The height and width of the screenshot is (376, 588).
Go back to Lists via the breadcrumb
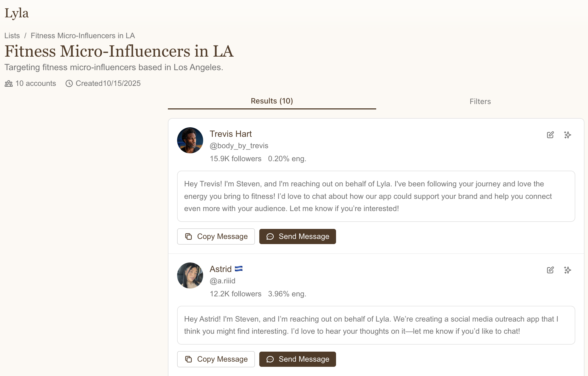pyautogui.click(x=12, y=36)
